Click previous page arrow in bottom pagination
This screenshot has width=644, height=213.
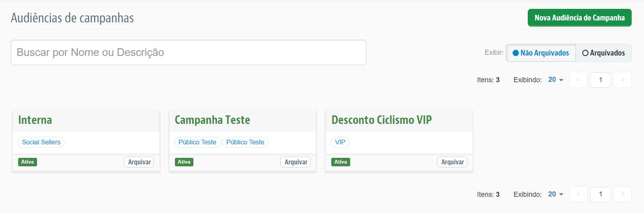pyautogui.click(x=578, y=194)
